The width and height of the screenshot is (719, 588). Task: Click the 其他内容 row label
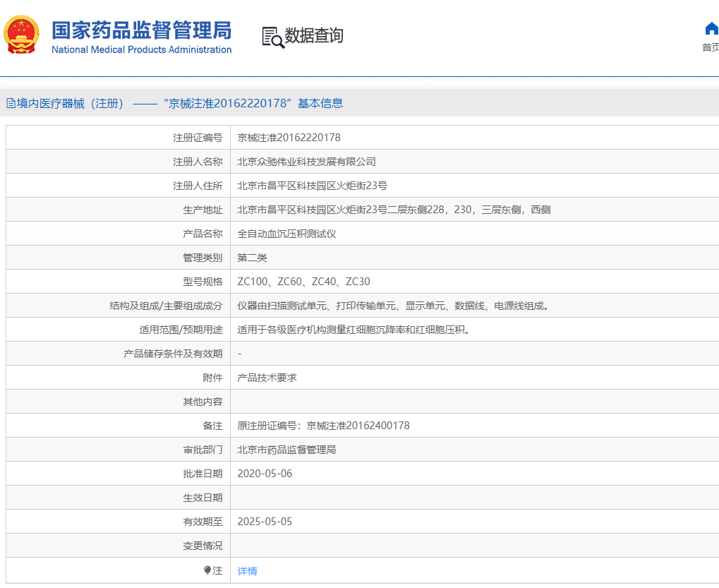click(203, 402)
